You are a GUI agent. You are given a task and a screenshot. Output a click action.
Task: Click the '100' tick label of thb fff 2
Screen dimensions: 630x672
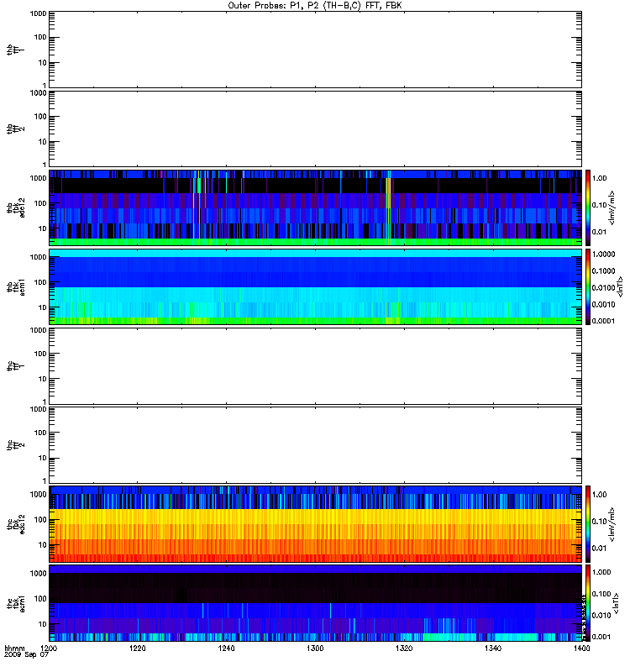pos(40,117)
